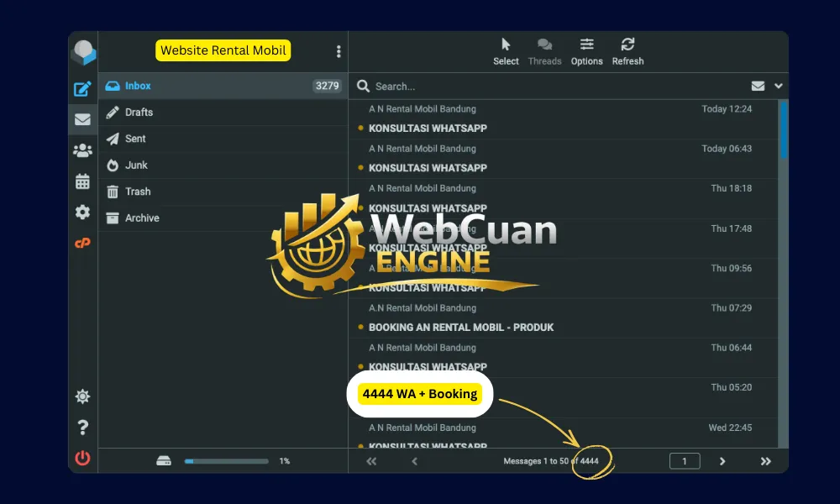Open the Contacts people icon
The height and width of the screenshot is (504, 840).
(82, 150)
